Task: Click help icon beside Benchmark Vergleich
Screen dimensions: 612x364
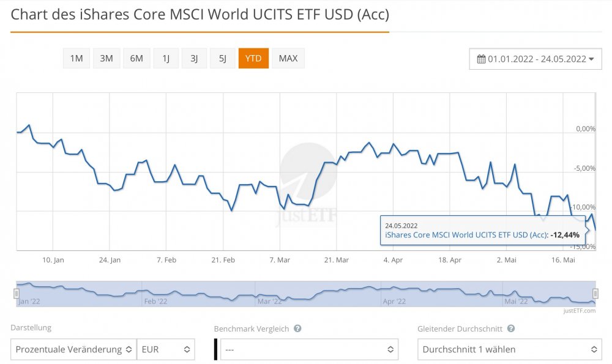Action: tap(297, 329)
